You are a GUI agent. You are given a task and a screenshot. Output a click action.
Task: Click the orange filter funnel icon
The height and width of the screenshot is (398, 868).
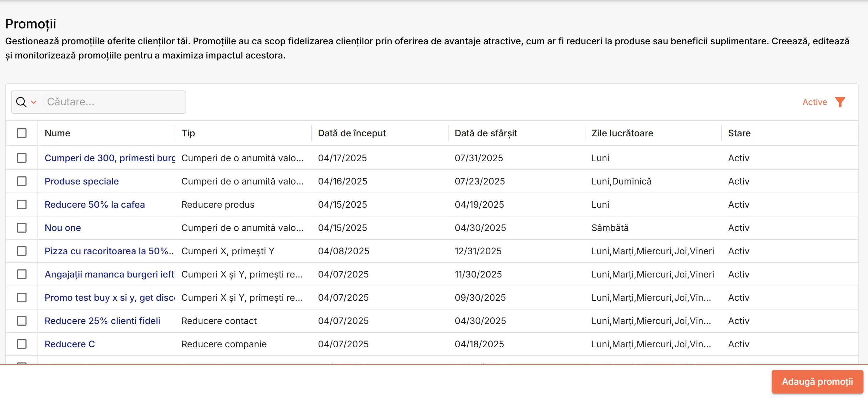pyautogui.click(x=840, y=102)
